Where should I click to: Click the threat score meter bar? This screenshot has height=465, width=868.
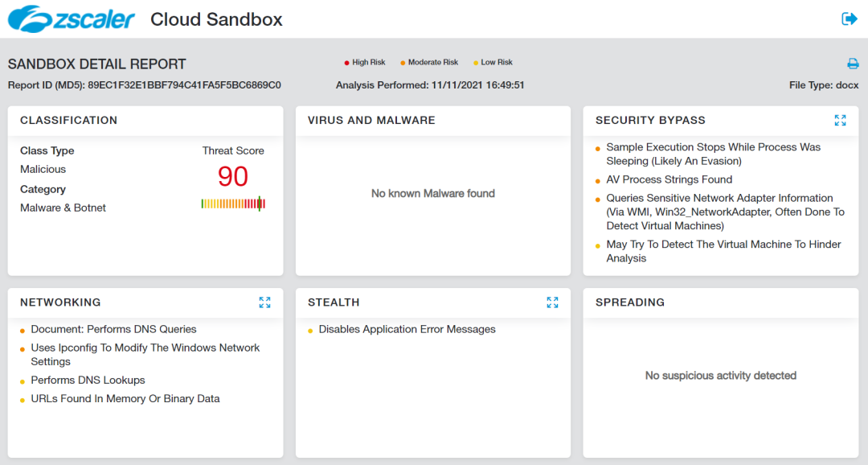coord(233,203)
